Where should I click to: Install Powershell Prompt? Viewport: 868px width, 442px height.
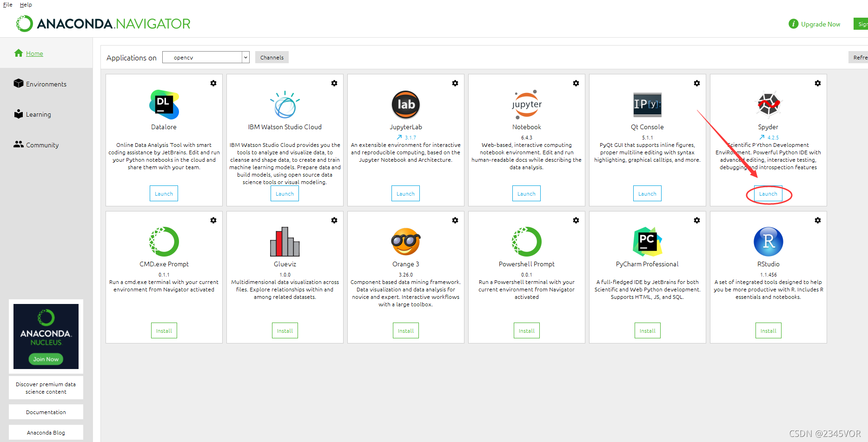click(527, 330)
